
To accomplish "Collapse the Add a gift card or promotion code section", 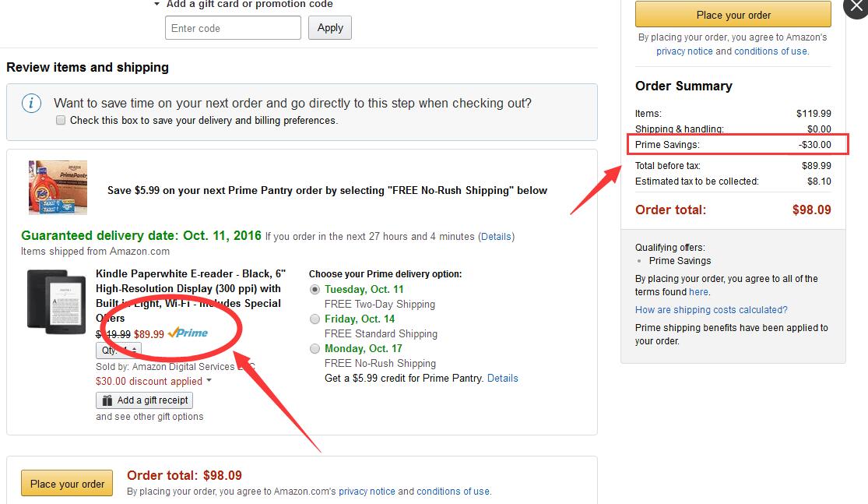I will [x=157, y=5].
